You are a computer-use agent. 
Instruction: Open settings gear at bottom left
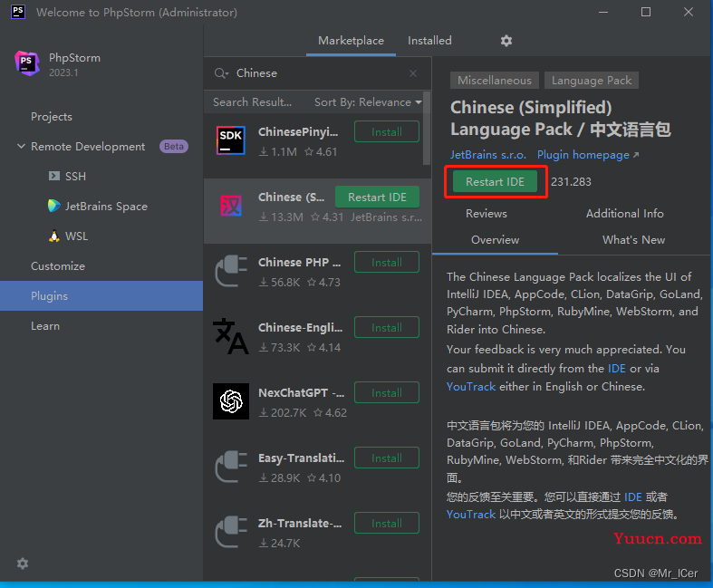pyautogui.click(x=23, y=564)
